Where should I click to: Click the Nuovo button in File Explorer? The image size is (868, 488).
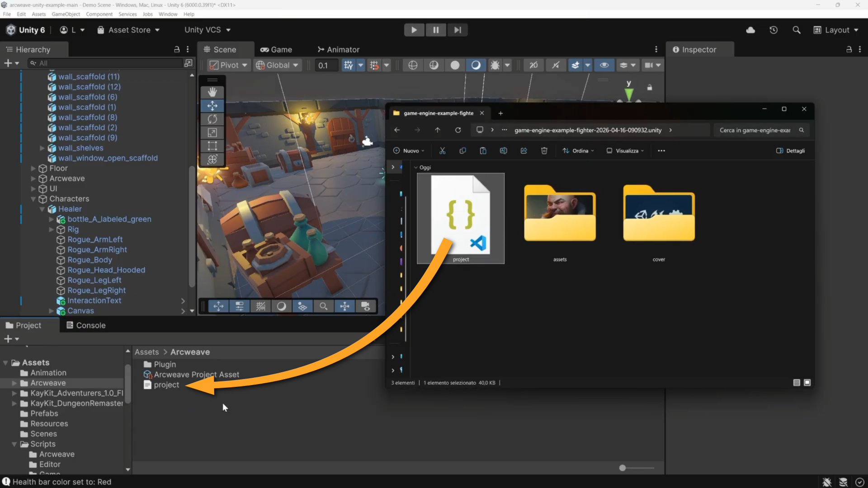[x=409, y=150]
